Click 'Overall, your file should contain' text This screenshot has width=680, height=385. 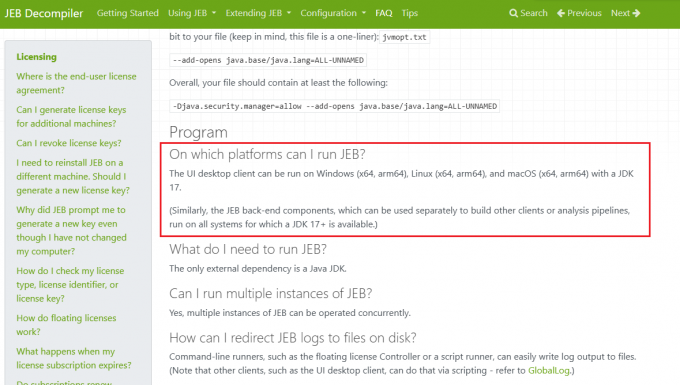point(278,83)
